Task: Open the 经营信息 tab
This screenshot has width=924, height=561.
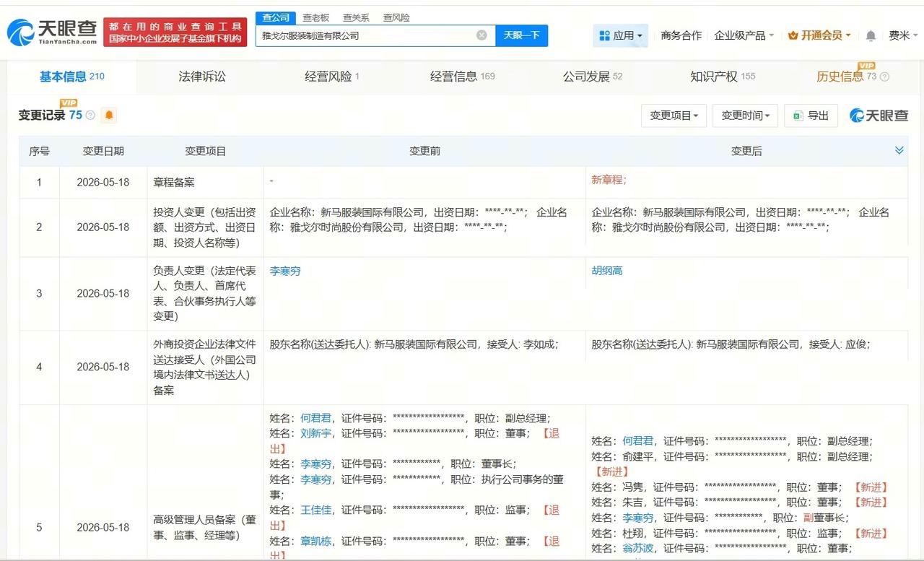Action: [x=462, y=77]
